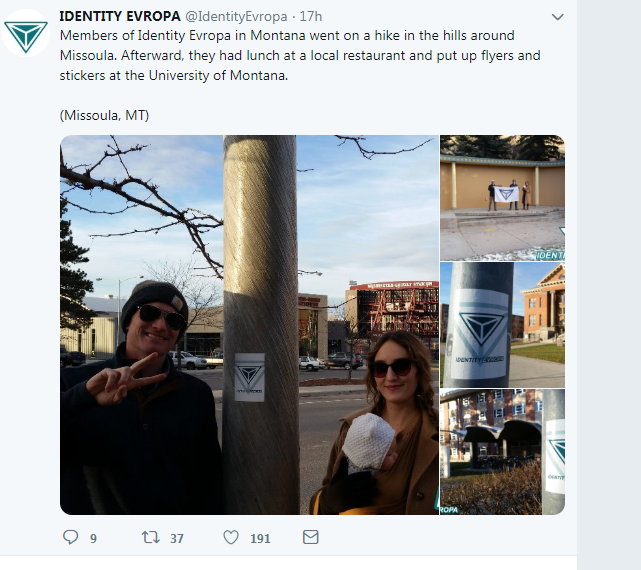Click the tweet body text paragraph
This screenshot has width=641, height=570.
[x=300, y=55]
